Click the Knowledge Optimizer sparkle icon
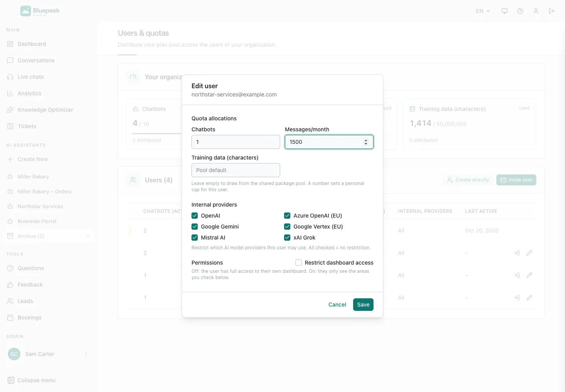The image size is (565, 392). [x=10, y=110]
